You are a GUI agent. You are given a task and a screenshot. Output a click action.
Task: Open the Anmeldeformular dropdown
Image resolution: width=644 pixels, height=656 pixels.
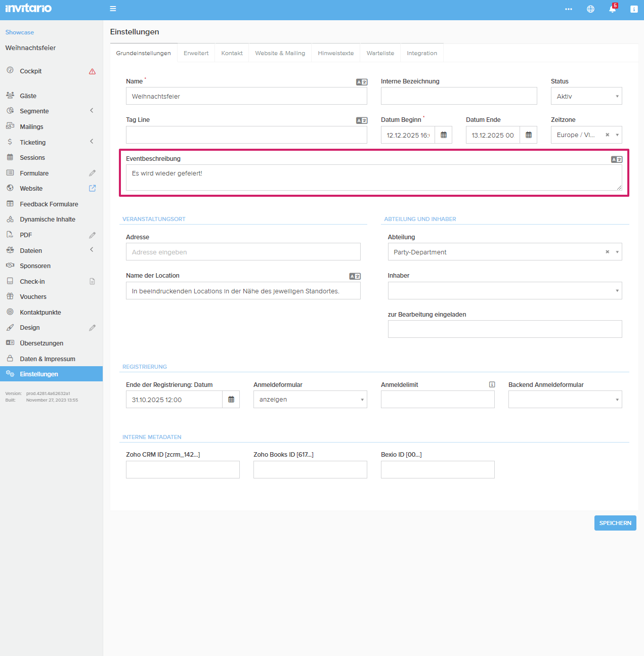tap(310, 400)
